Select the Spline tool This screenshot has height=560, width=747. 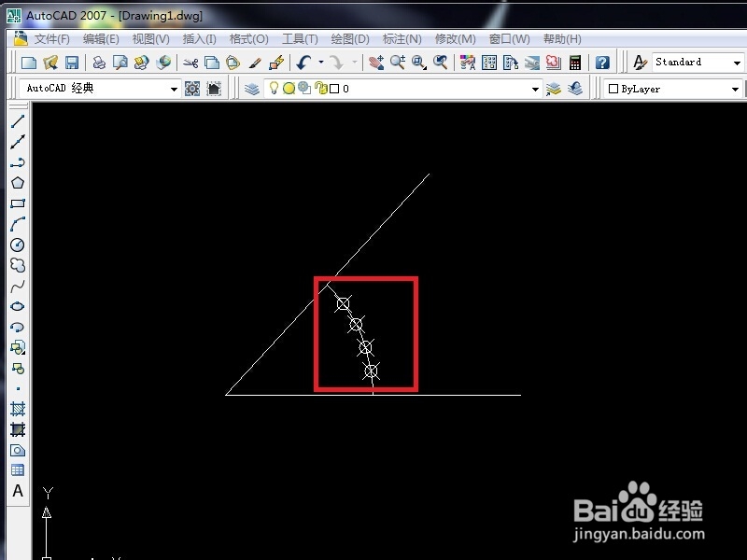click(18, 286)
